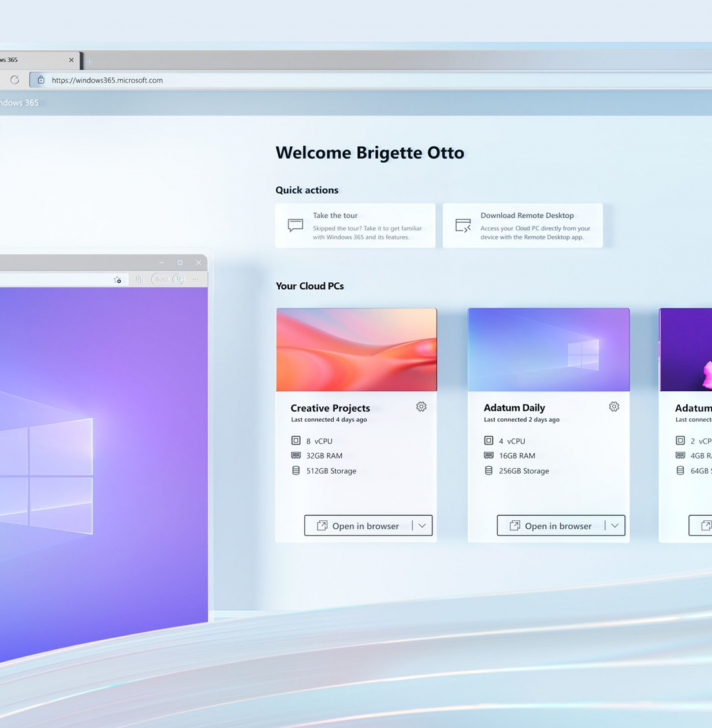Click 'Last connected 2 days ago' text
Screen dimensions: 712x728
point(522,420)
